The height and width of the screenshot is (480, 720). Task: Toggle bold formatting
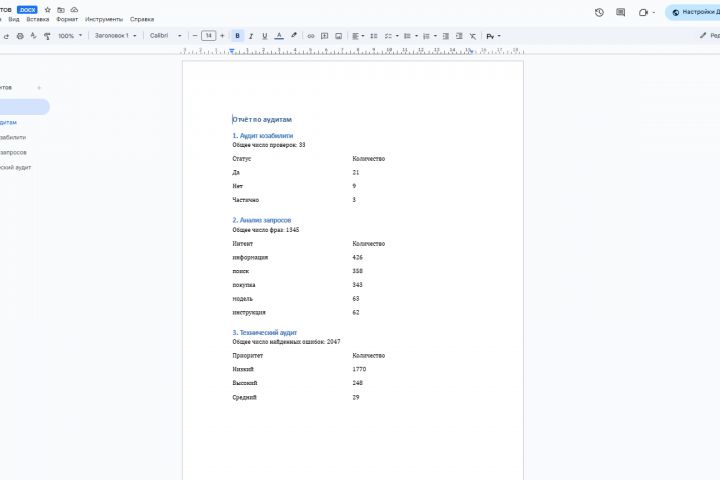237,36
